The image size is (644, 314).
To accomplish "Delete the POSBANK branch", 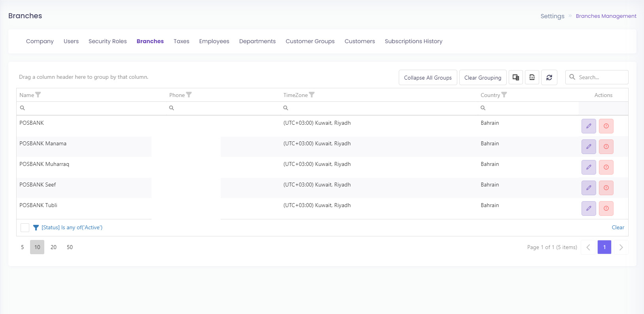I will pos(606,126).
